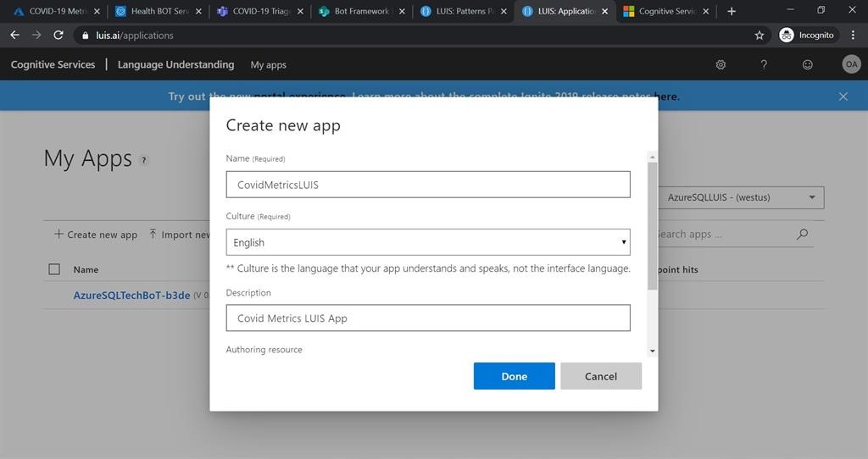
Task: Click the help question mark icon
Action: 764,64
